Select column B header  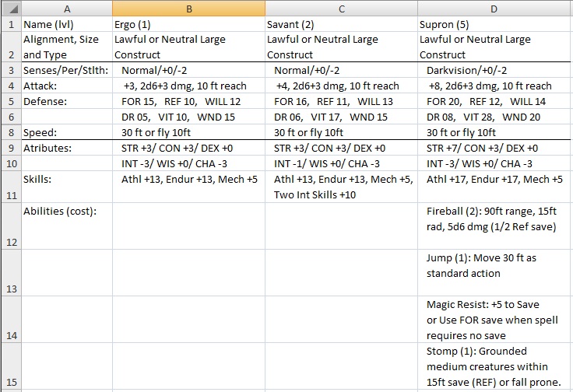(x=188, y=8)
